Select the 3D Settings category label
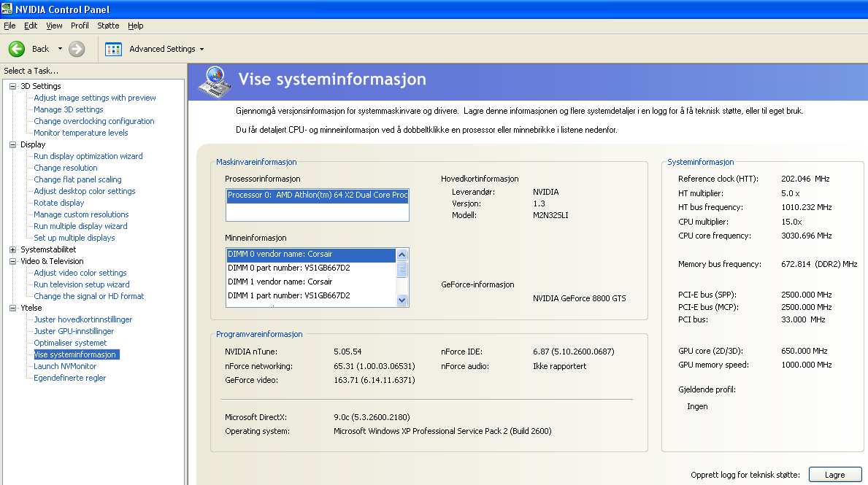868x485 pixels. coord(41,86)
